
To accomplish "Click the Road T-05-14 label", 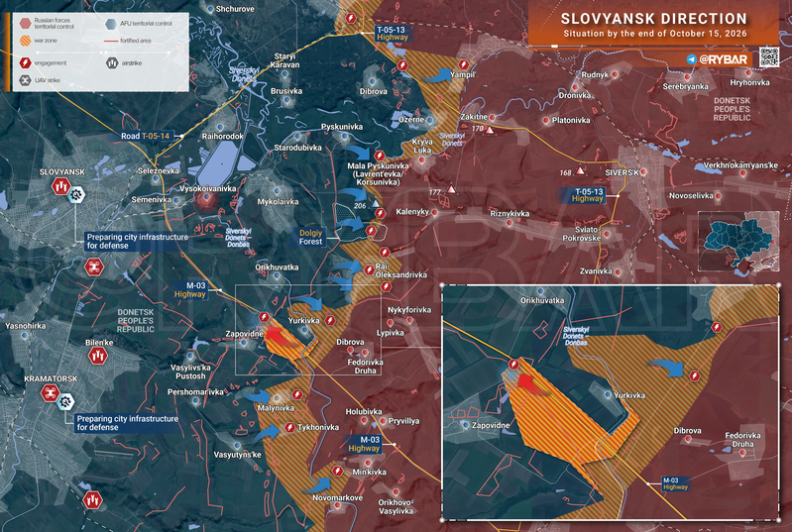I will (x=145, y=136).
